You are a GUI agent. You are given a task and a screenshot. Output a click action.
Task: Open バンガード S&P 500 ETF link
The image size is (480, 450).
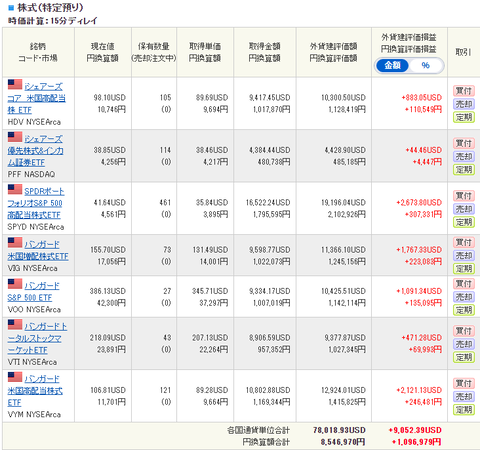pyautogui.click(x=33, y=292)
